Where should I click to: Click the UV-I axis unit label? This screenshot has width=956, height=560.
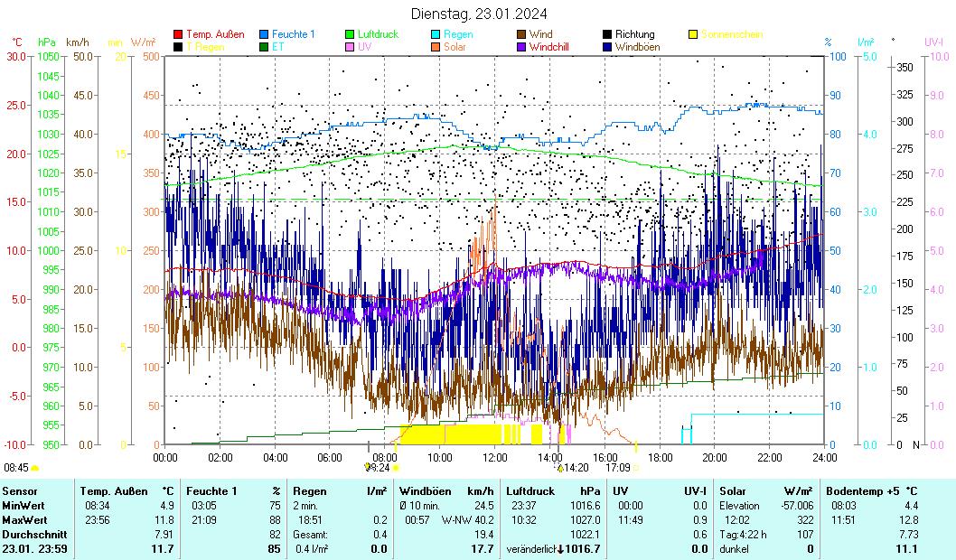(x=933, y=42)
